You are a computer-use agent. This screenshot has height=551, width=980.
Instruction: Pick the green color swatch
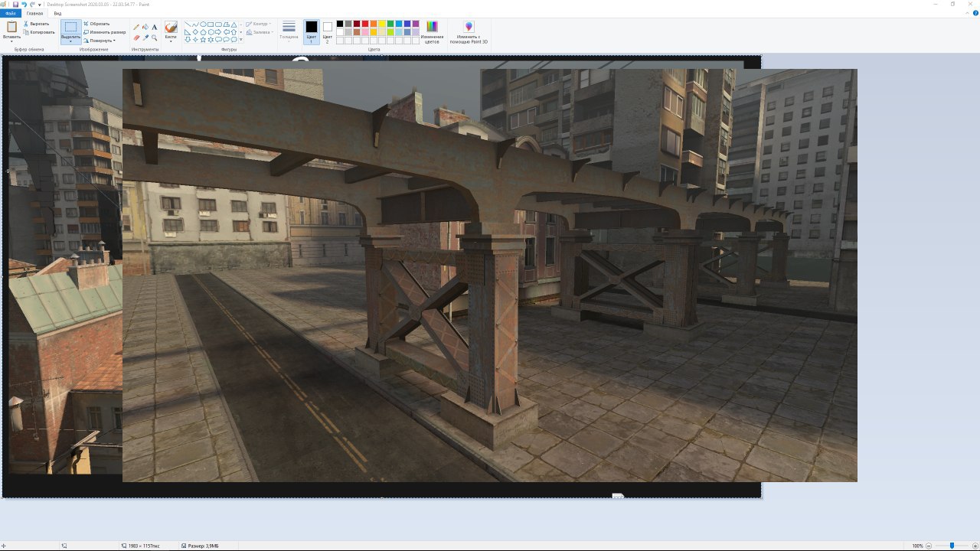point(390,24)
